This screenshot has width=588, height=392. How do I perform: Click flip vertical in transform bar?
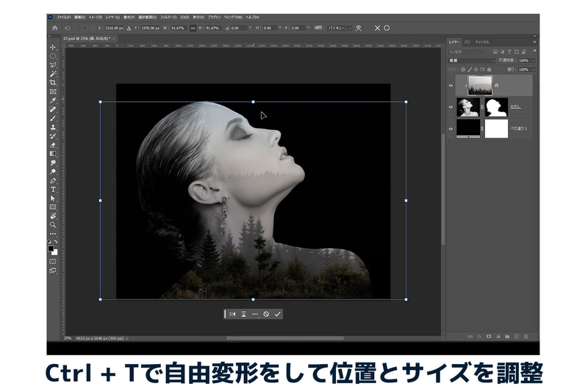coord(243,314)
